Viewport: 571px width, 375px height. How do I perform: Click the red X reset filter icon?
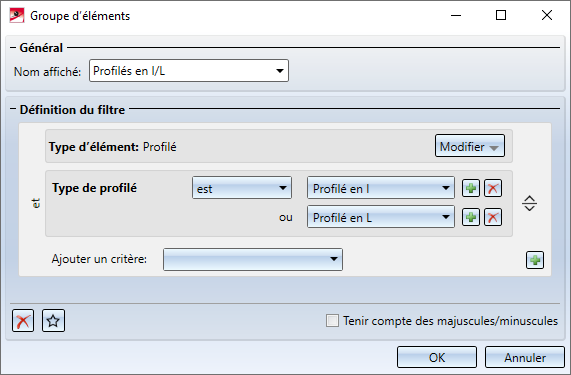pos(23,321)
